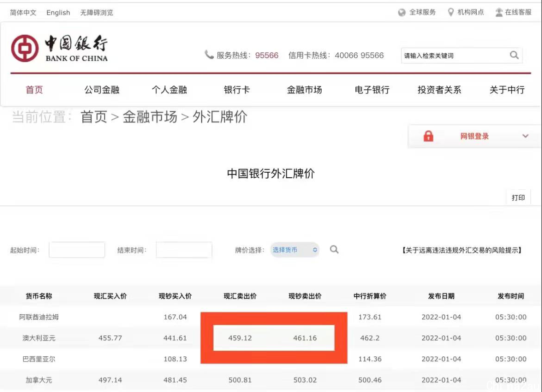Click the 货币名称 column header
The image size is (542, 392).
point(39,296)
